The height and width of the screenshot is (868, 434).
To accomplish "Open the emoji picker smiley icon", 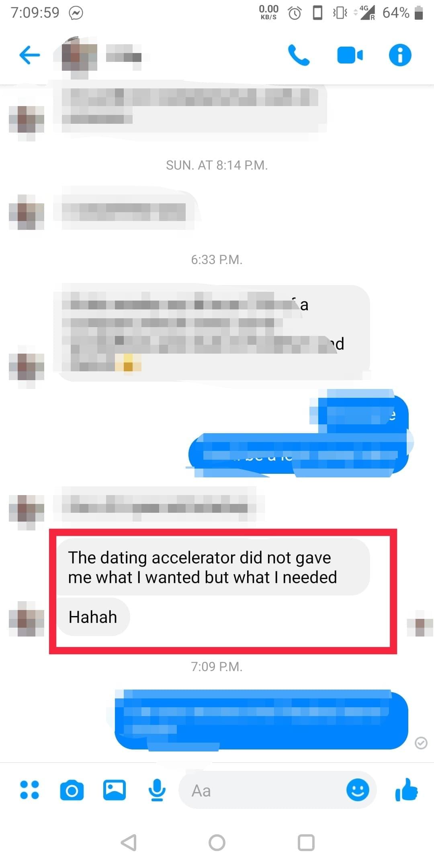I will coord(358,790).
